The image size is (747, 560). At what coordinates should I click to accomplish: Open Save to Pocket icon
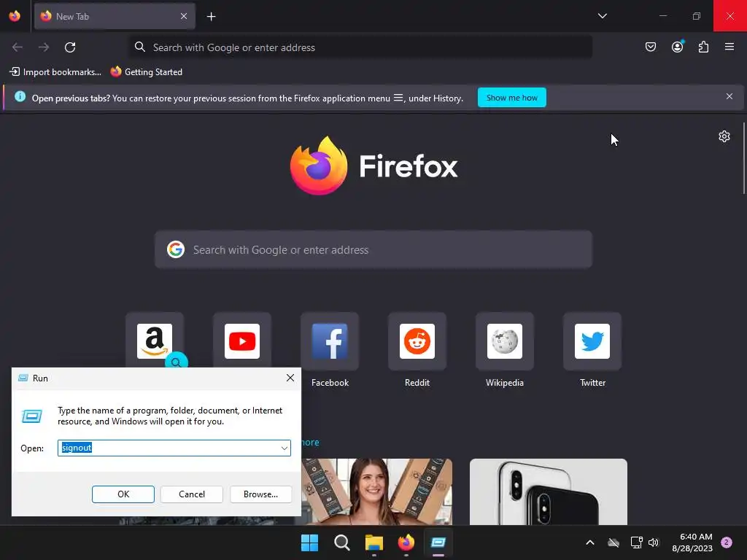pyautogui.click(x=650, y=47)
